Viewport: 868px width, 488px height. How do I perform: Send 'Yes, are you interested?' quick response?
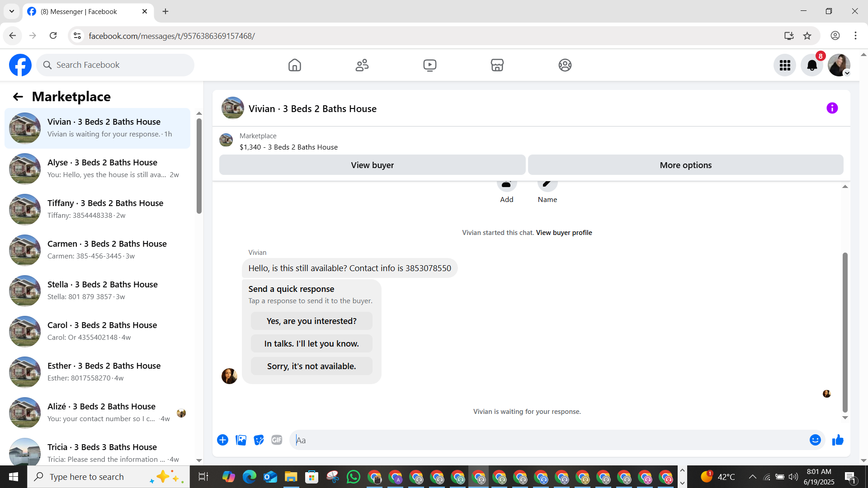(311, 321)
